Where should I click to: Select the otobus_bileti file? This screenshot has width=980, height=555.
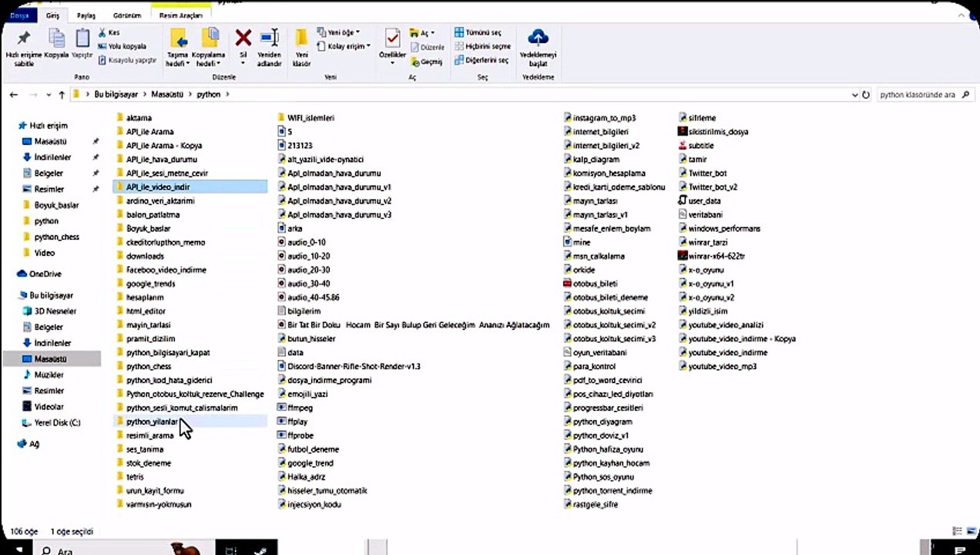pyautogui.click(x=590, y=284)
